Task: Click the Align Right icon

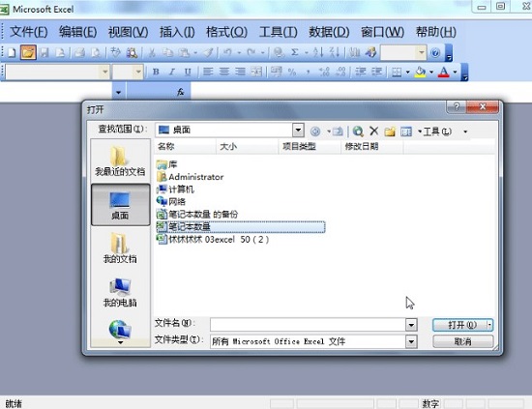Action: coord(241,72)
